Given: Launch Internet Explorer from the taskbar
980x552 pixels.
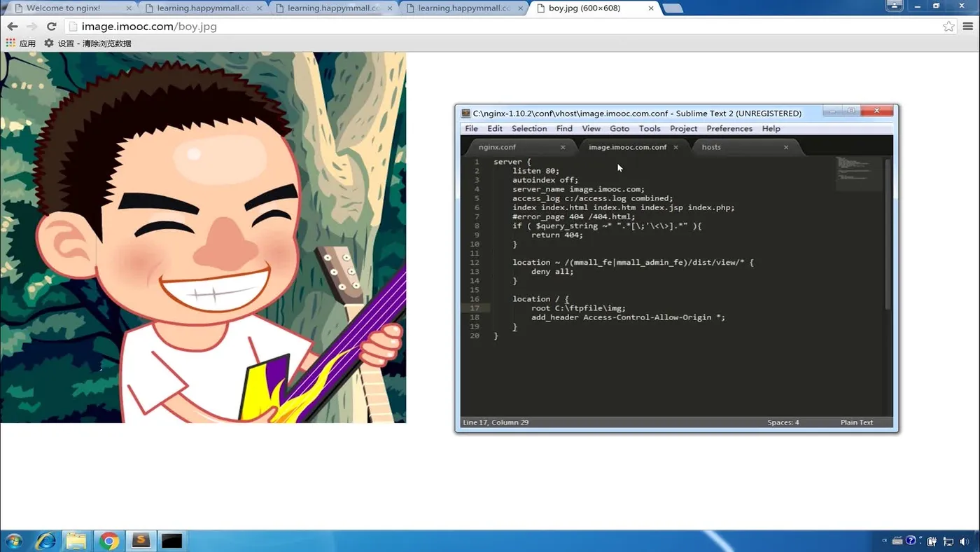Looking at the screenshot, I should tap(45, 541).
